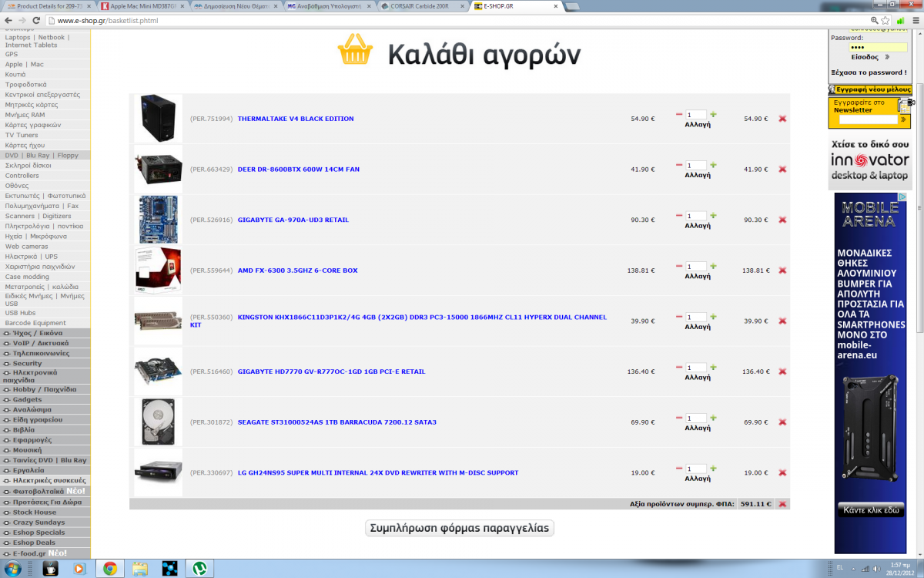924x578 pixels.
Task: Switch to Product Details for 209-73 tab
Action: (49, 5)
